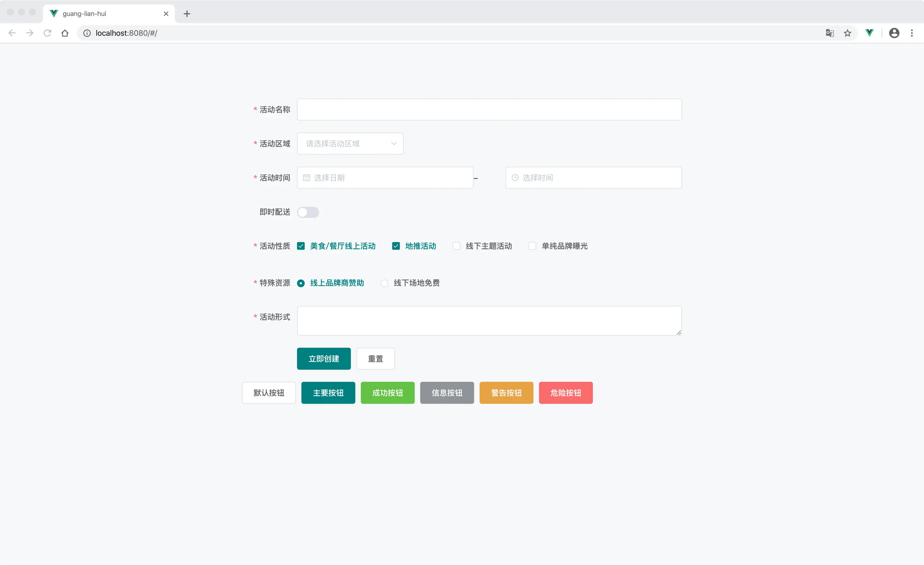Select the 线下场地免费 radio option
The image size is (924, 565).
tap(384, 283)
